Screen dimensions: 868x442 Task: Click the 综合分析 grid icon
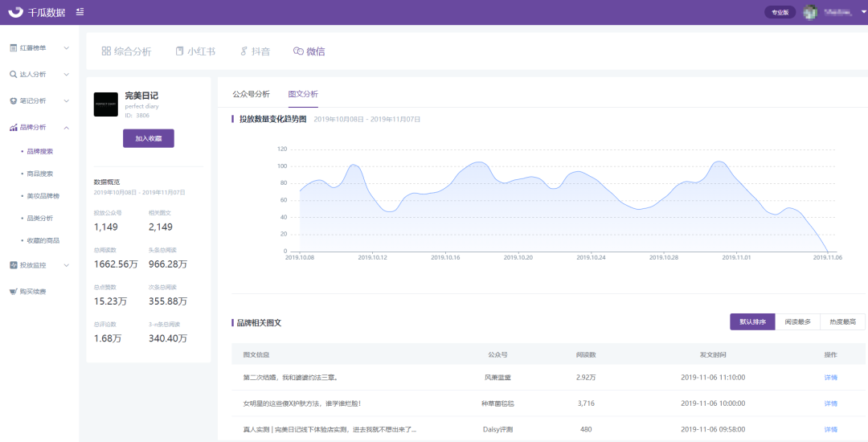106,51
